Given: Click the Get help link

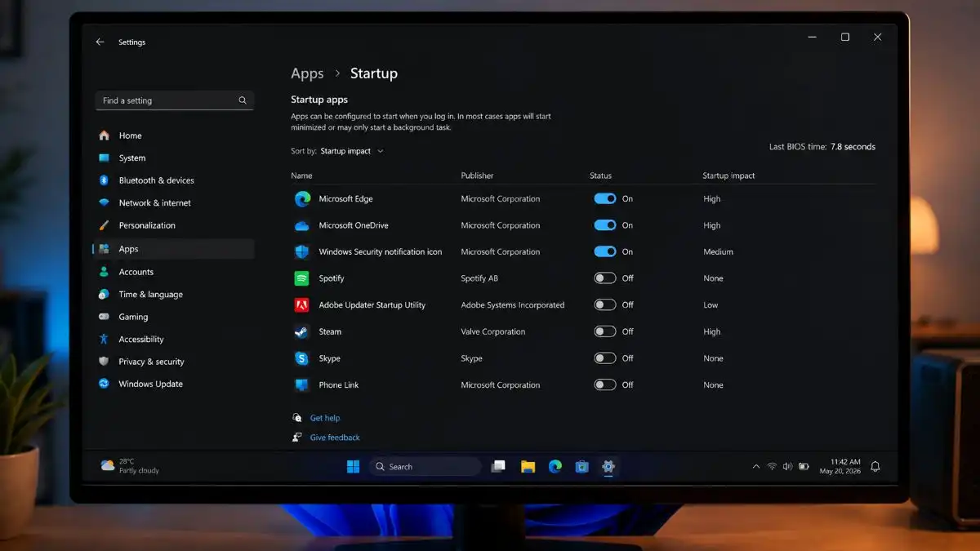Looking at the screenshot, I should point(325,418).
